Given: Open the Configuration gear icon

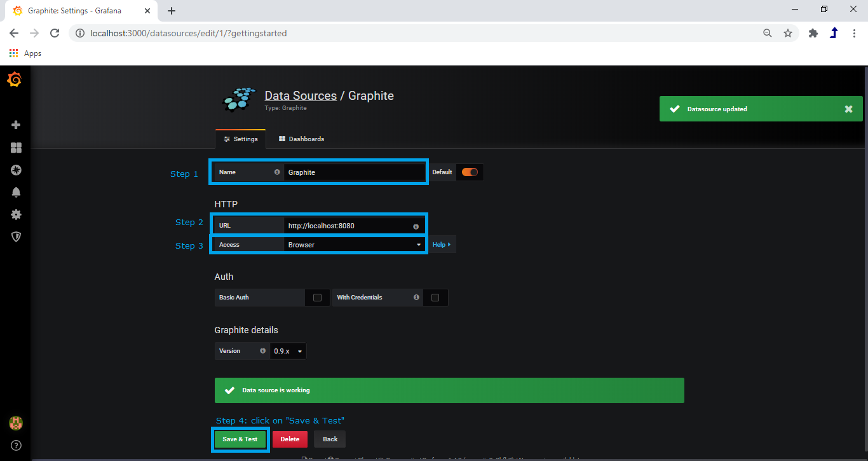Looking at the screenshot, I should (x=15, y=214).
